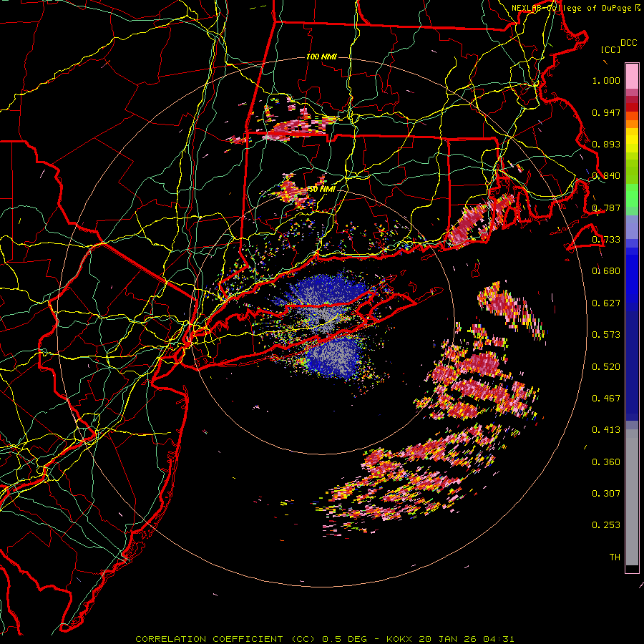Click the black radar site dot on Long Island
The image size is (644, 644).
click(322, 321)
